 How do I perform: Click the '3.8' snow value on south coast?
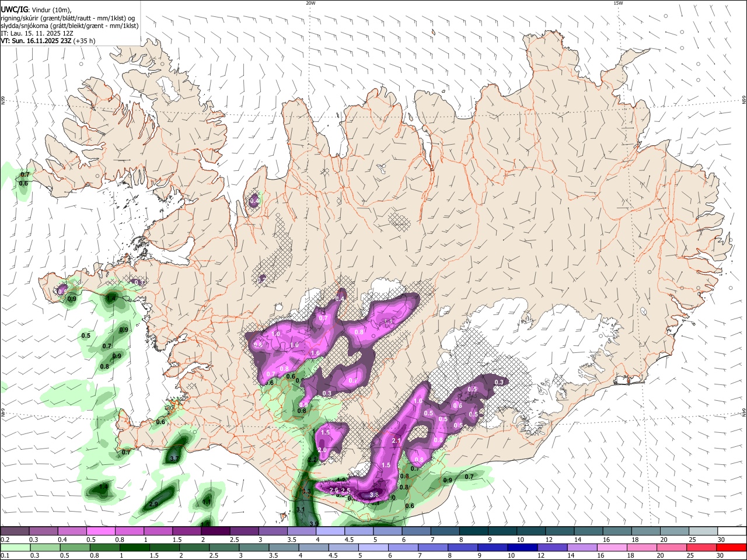[x=375, y=495]
